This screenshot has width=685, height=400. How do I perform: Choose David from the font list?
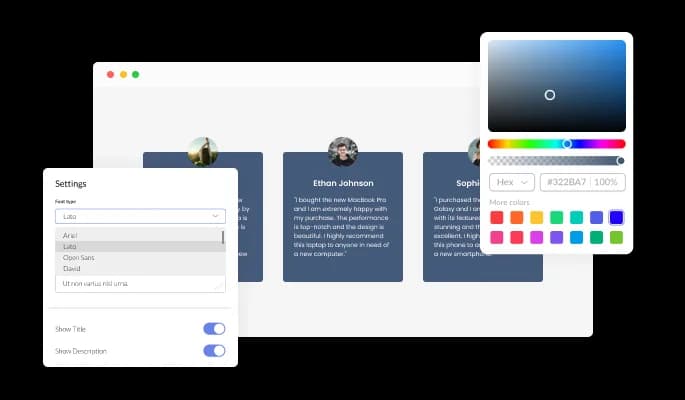pyautogui.click(x=139, y=269)
